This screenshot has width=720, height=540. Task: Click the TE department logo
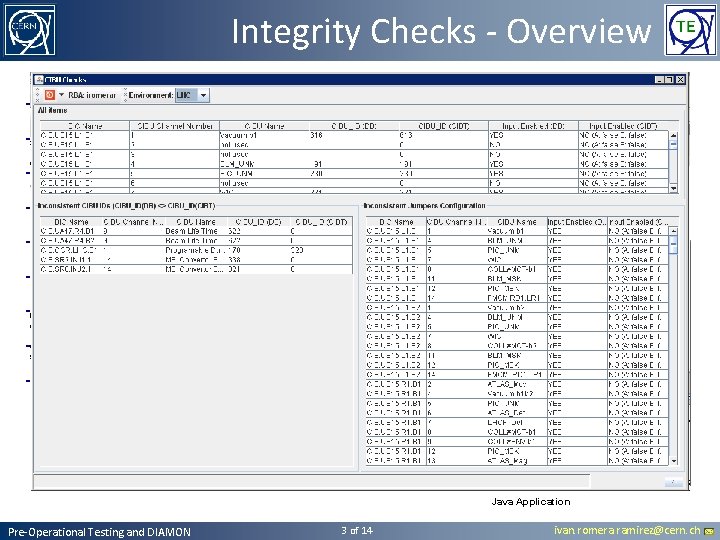coord(690,30)
